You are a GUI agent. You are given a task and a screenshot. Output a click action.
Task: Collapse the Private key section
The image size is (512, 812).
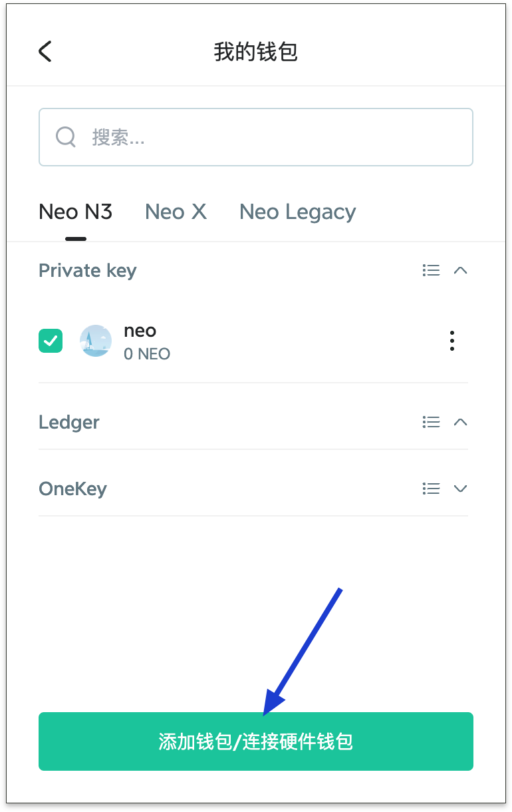[x=460, y=270]
